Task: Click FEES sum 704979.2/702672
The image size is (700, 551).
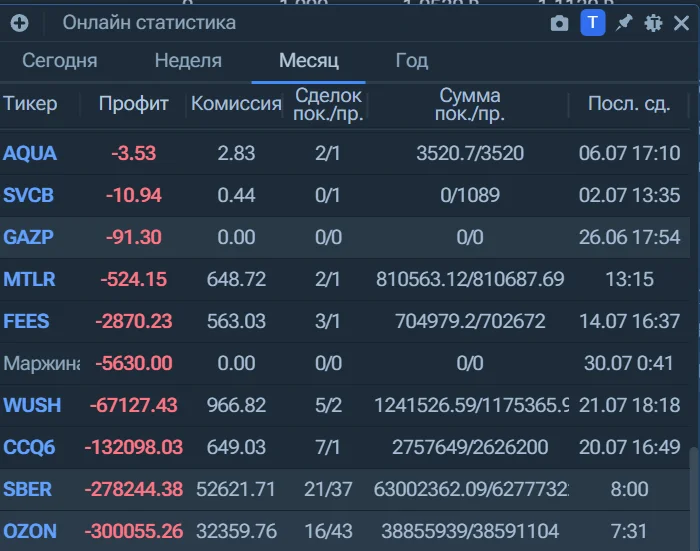Action: [470, 321]
